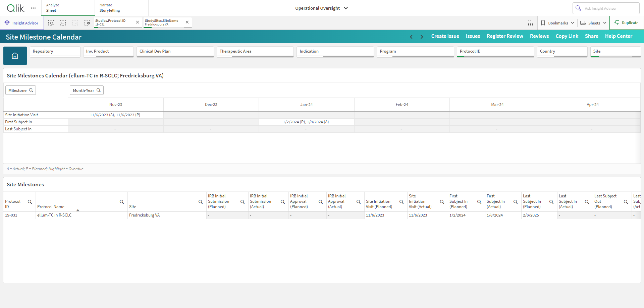Open the Therapeutic Area filter pane

pyautogui.click(x=255, y=52)
